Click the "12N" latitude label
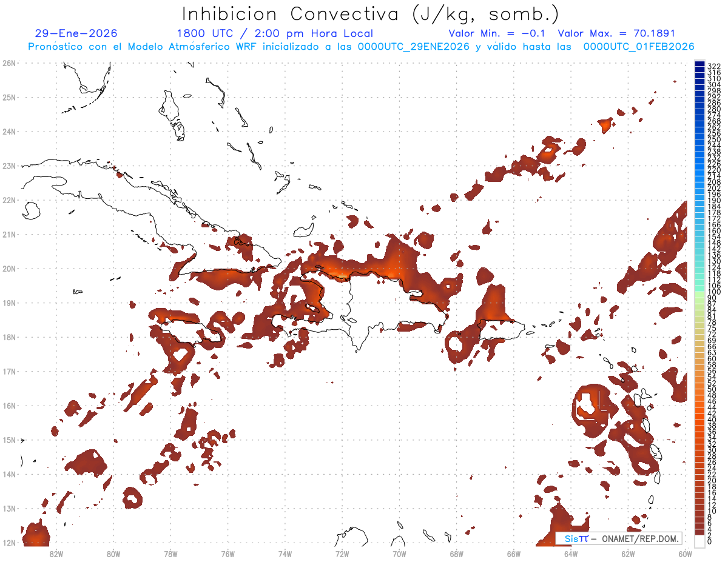The image size is (728, 562). (x=9, y=543)
